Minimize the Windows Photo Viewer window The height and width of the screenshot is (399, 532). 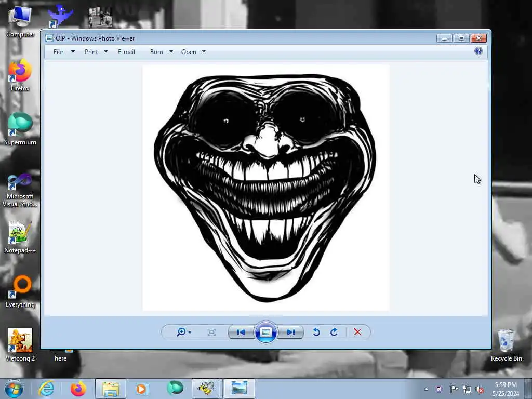point(445,38)
